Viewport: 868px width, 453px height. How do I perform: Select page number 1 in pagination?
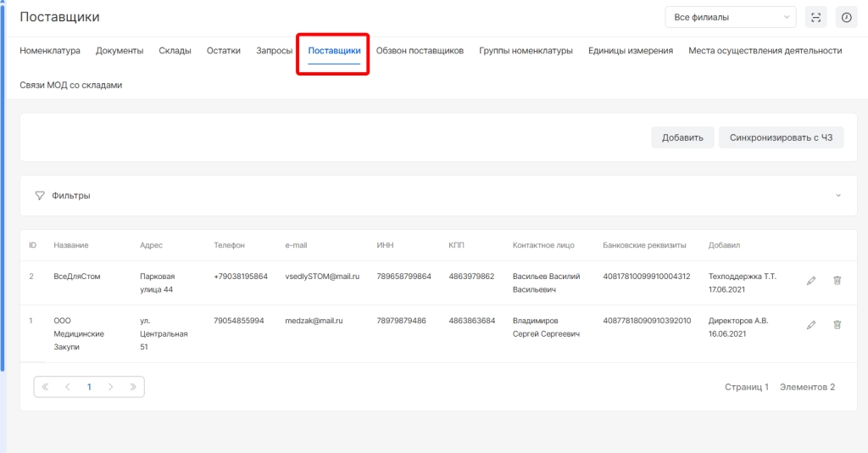(89, 387)
